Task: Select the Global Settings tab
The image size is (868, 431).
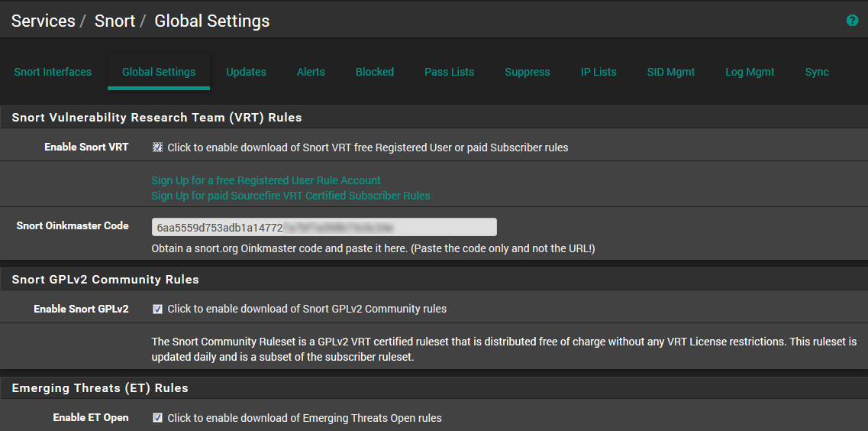Action: [159, 72]
